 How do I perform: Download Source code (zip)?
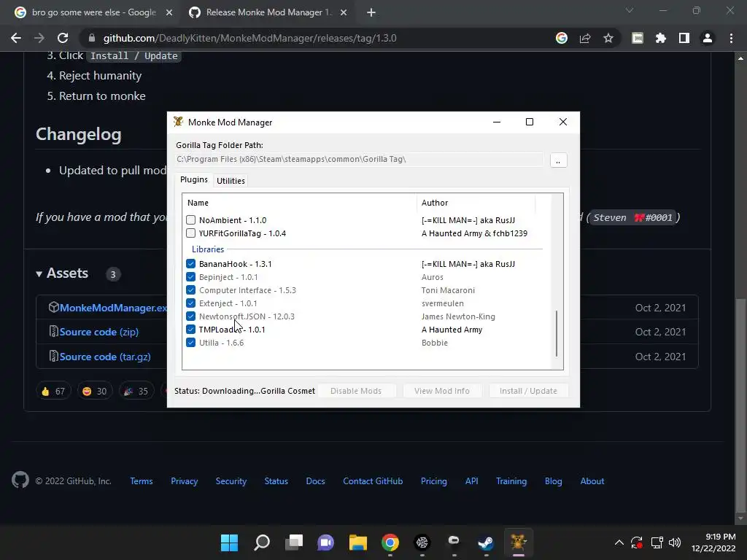[99, 332]
